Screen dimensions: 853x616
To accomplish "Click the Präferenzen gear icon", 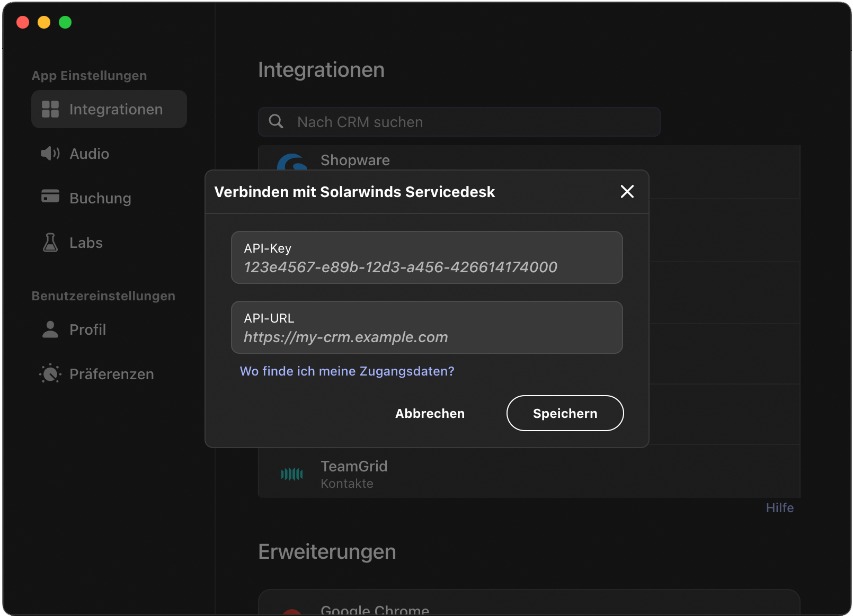I will tap(50, 374).
